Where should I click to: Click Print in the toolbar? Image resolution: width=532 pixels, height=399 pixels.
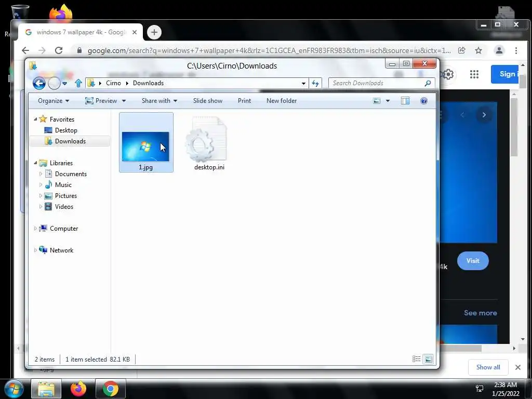[x=244, y=101]
